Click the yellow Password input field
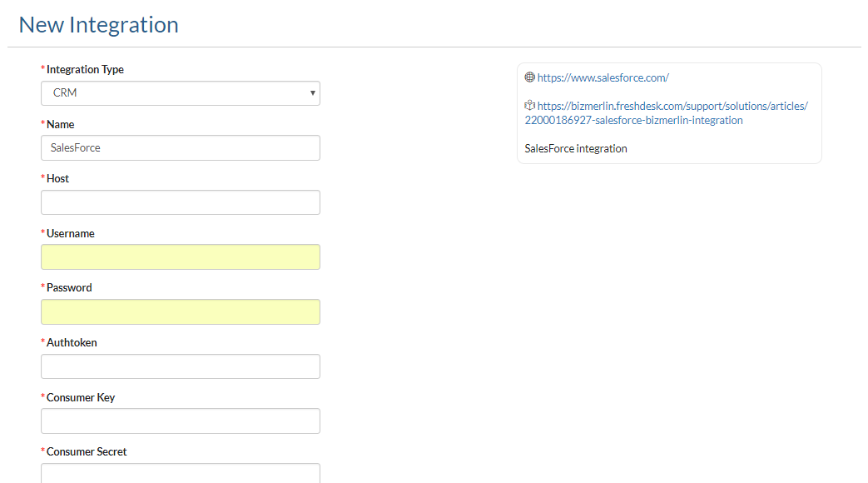This screenshot has height=483, width=868. point(181,311)
